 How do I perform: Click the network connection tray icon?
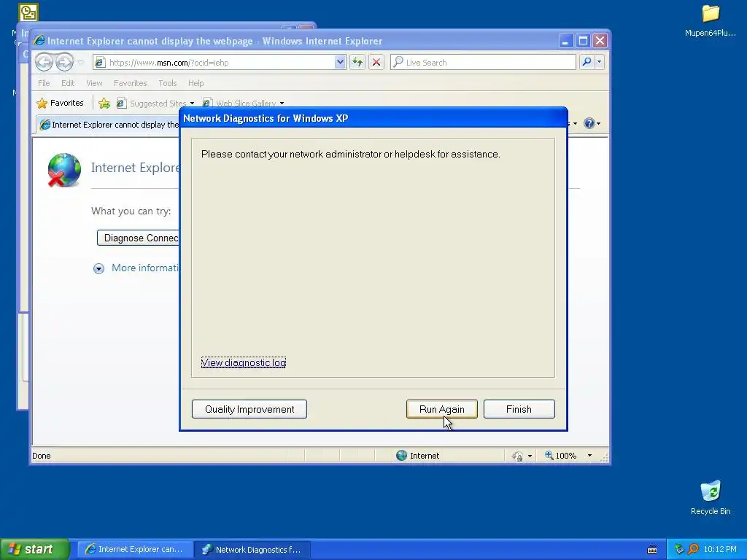[x=679, y=549]
